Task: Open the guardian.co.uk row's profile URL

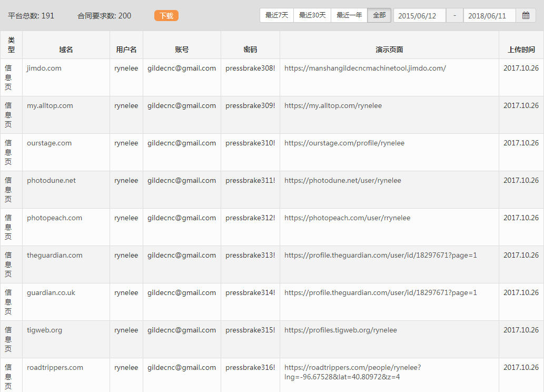Action: pos(381,293)
